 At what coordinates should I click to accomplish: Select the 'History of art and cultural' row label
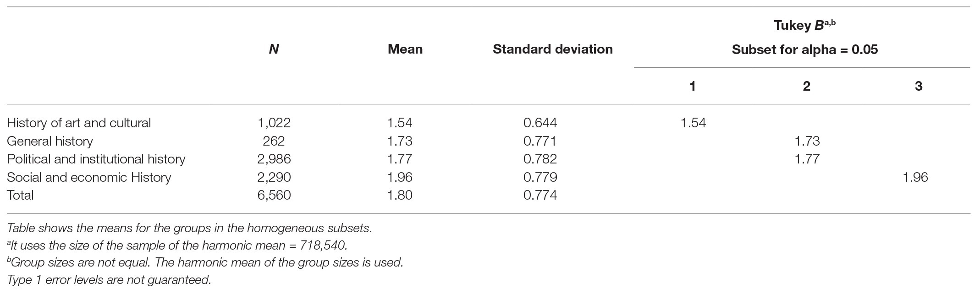point(79,123)
